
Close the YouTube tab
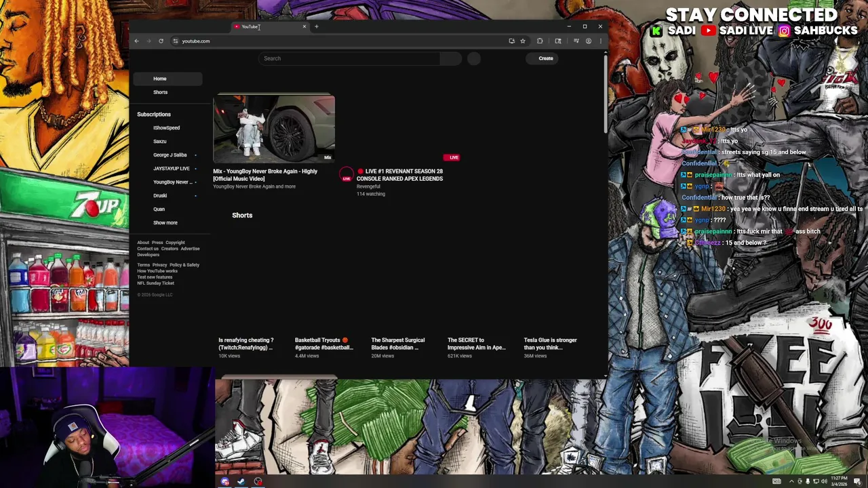tap(304, 26)
